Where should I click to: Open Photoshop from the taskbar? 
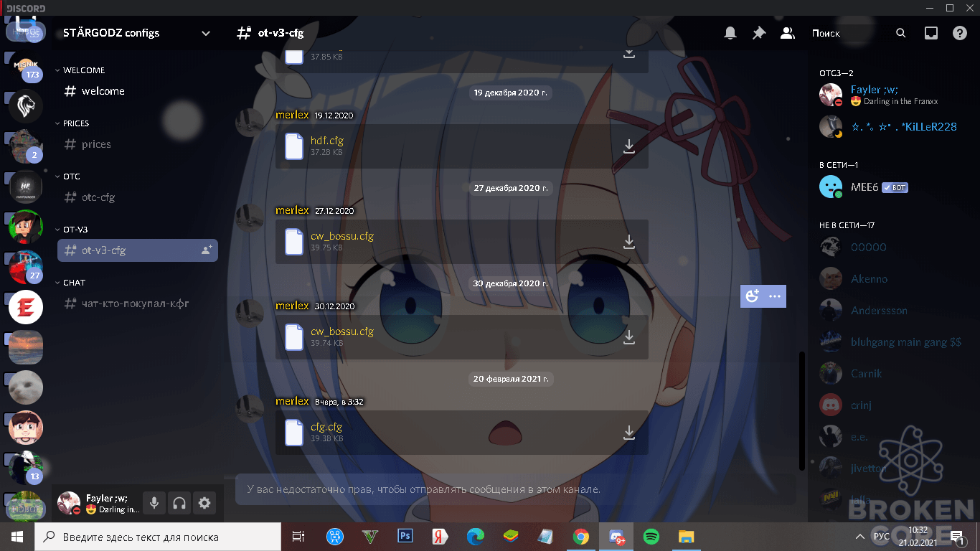click(405, 537)
